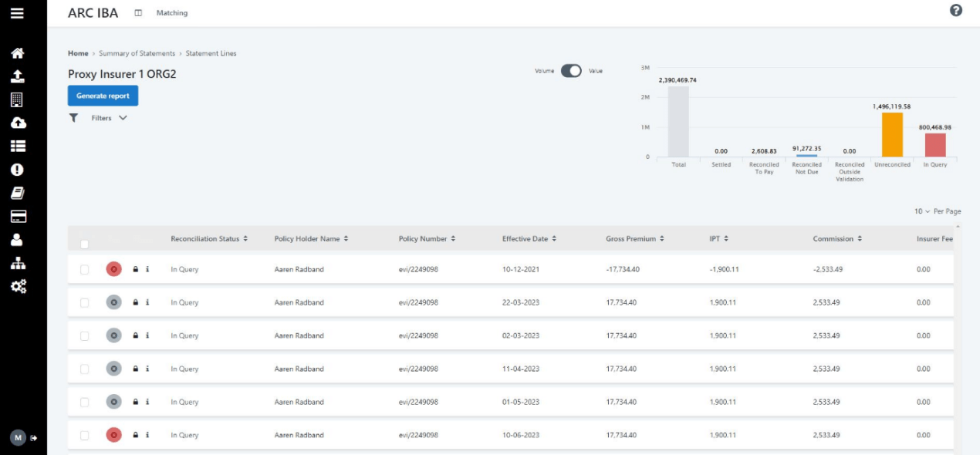Click the Generate report button

point(103,96)
